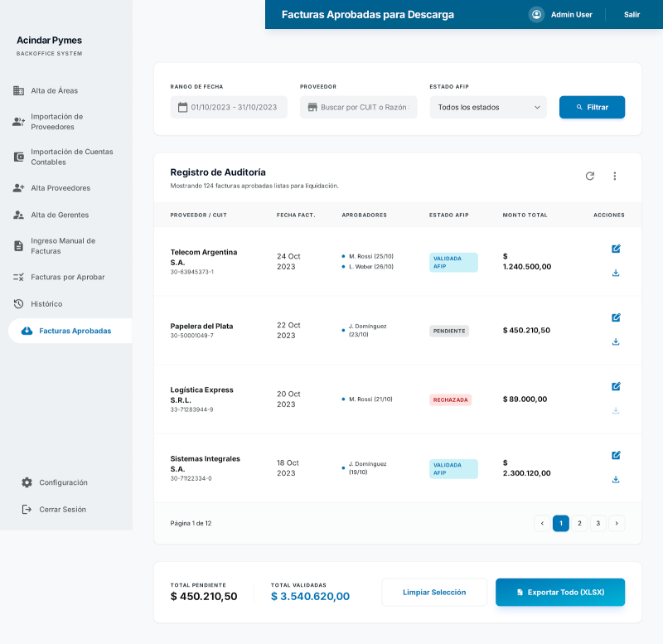Open the date range picker field
663x644 pixels.
(229, 107)
